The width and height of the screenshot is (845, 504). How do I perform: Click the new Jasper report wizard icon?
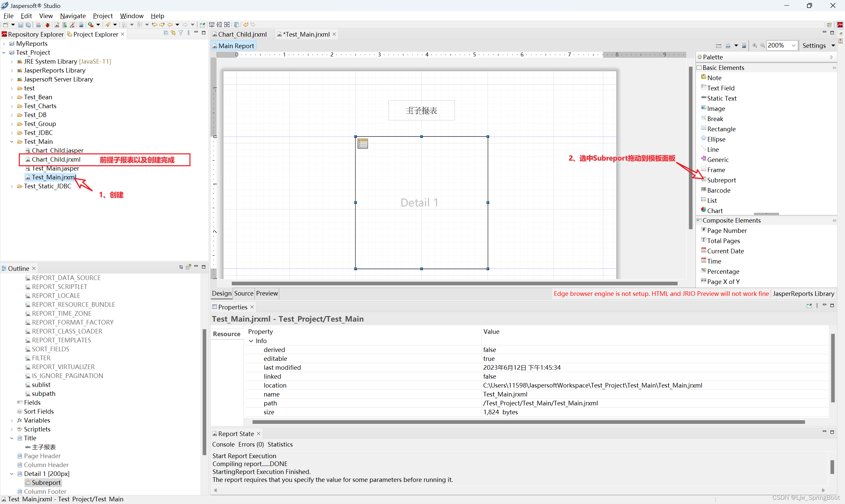coord(57,25)
